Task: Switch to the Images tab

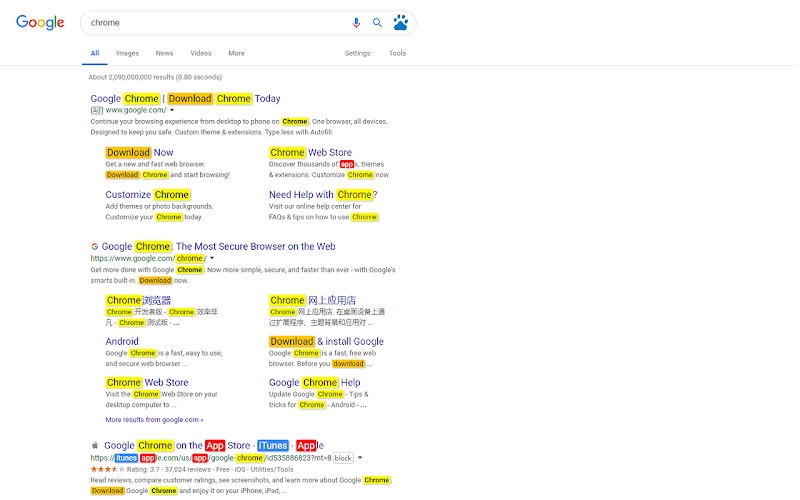Action: [x=127, y=53]
